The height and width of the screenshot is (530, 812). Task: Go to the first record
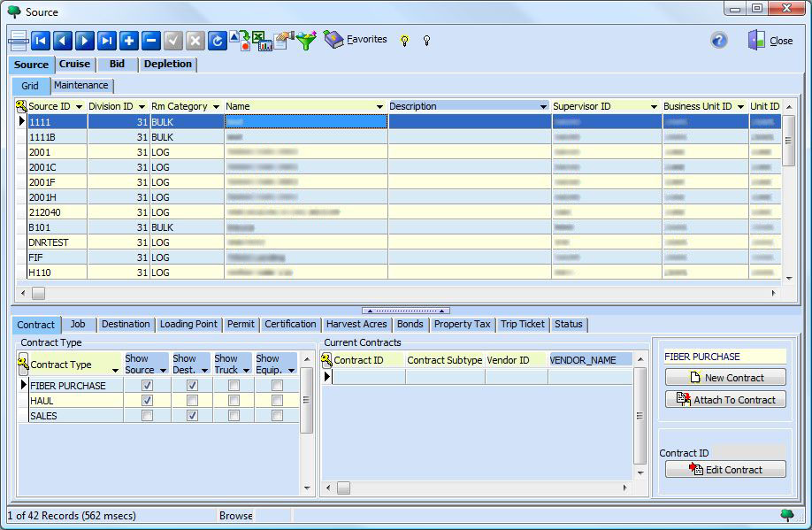point(41,41)
